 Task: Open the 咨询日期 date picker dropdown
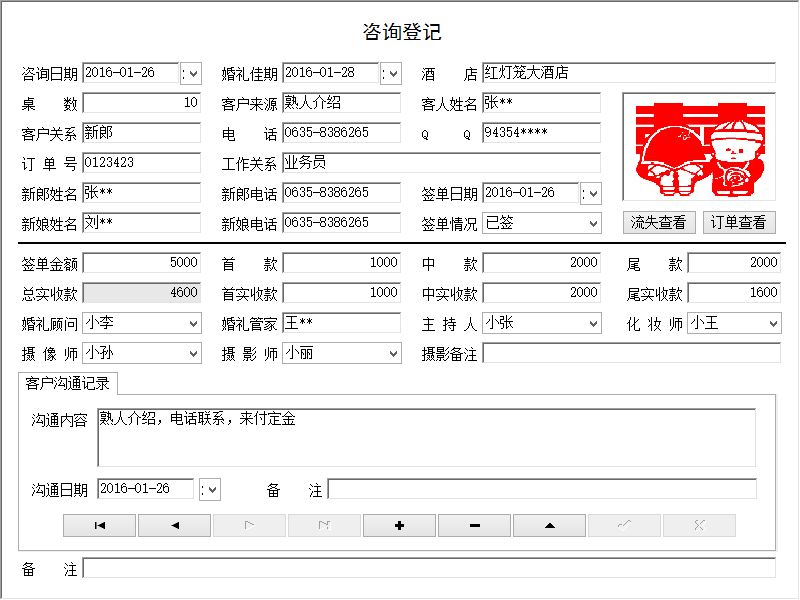click(x=191, y=73)
